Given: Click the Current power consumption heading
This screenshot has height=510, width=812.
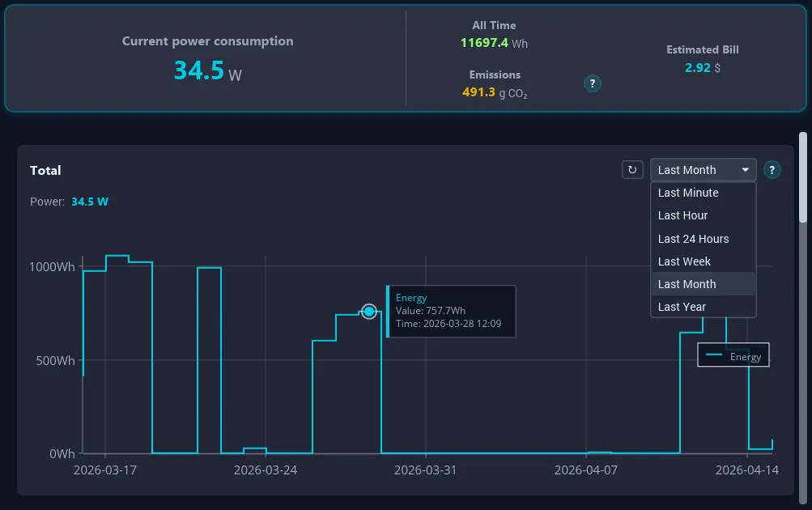Looking at the screenshot, I should click(208, 41).
